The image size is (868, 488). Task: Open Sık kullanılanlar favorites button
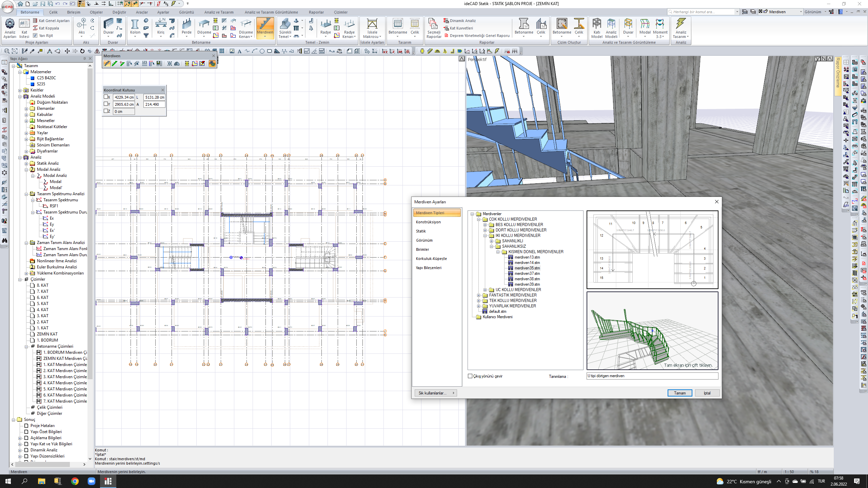pyautogui.click(x=436, y=393)
